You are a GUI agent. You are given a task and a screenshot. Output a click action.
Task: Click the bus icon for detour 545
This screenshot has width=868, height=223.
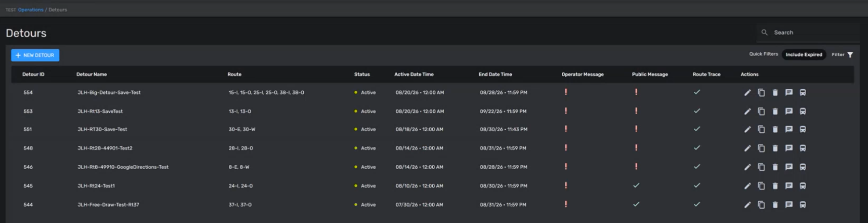pos(803,186)
